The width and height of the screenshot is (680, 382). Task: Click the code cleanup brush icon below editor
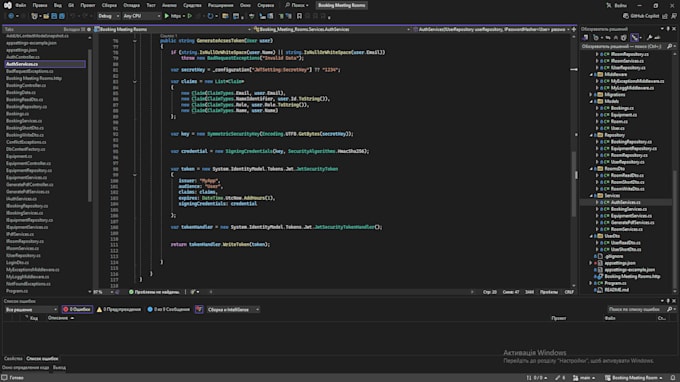(x=193, y=292)
